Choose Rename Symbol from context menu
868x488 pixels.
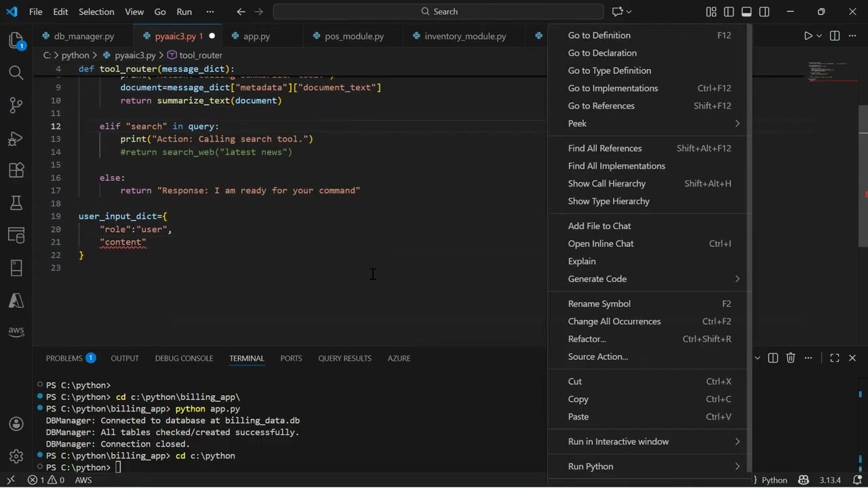[x=650, y=304]
